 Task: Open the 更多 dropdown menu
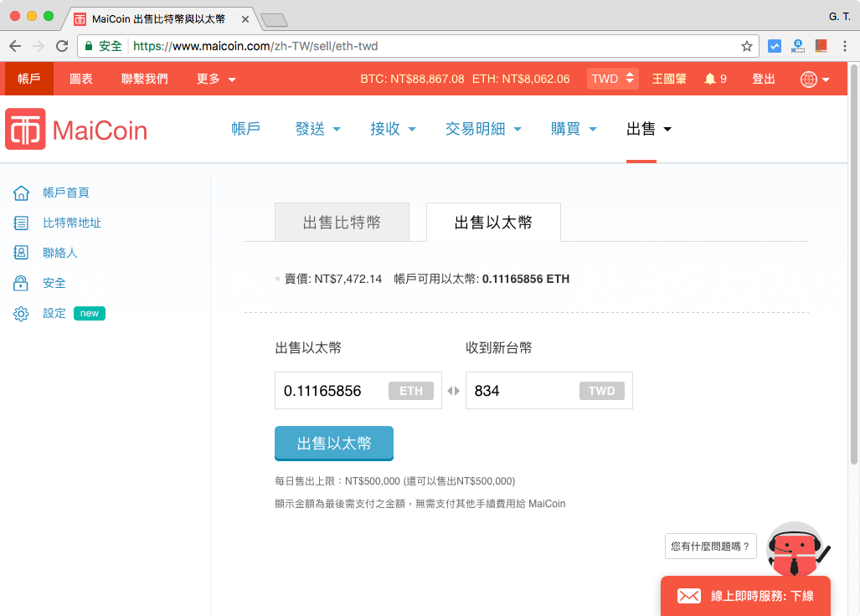(209, 78)
